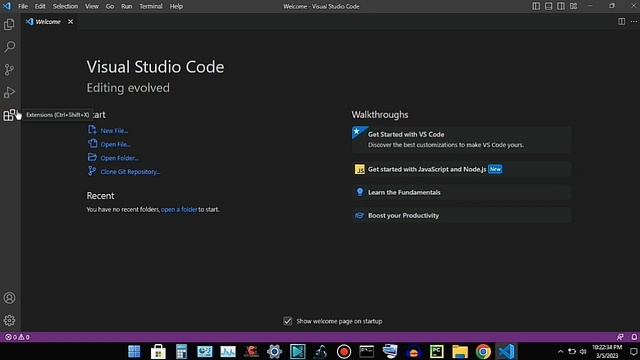
Task: Close the Welcome tab
Action: coord(70,22)
